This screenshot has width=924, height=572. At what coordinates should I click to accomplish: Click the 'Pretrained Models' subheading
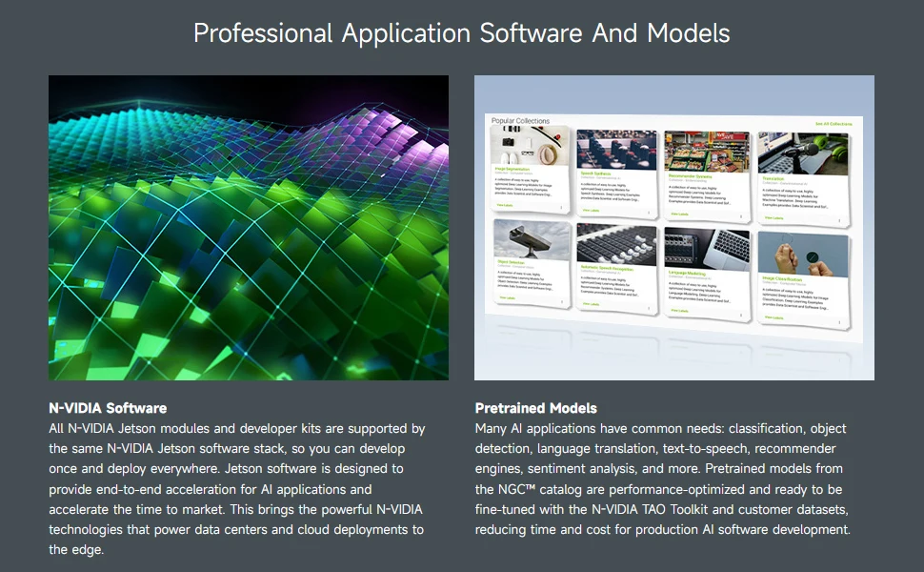coord(535,408)
